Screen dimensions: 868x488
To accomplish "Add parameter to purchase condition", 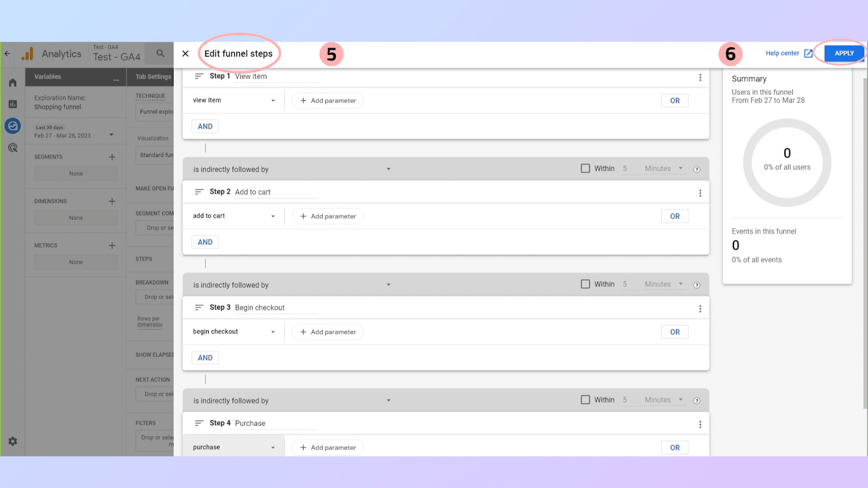I will 328,447.
